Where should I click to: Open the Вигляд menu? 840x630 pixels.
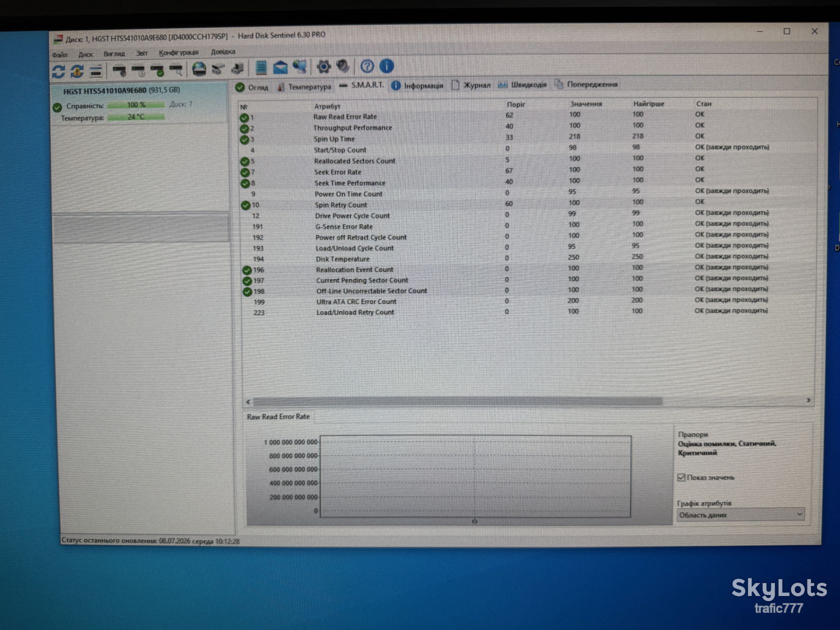114,53
